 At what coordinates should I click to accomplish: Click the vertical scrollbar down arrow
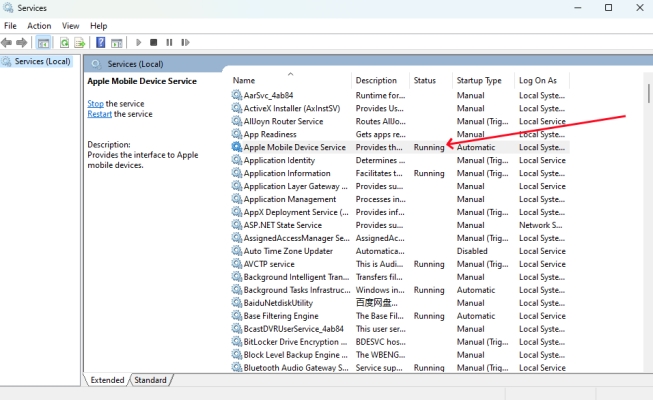pos(646,366)
